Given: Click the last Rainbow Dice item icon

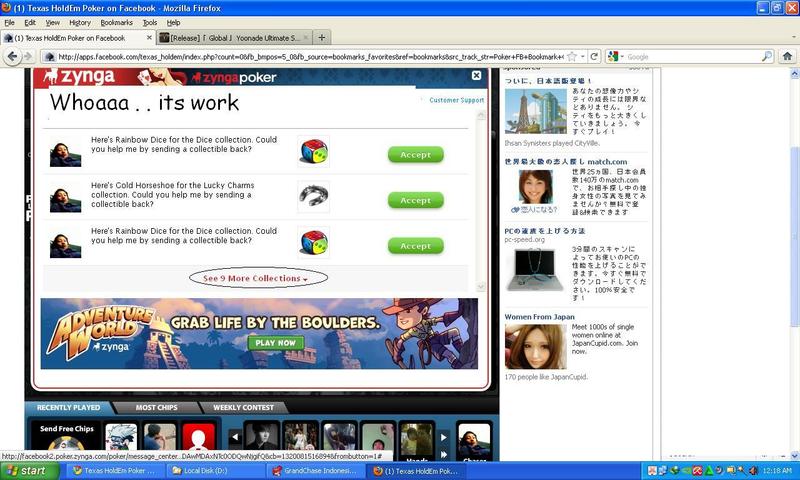Looking at the screenshot, I should pyautogui.click(x=313, y=242).
